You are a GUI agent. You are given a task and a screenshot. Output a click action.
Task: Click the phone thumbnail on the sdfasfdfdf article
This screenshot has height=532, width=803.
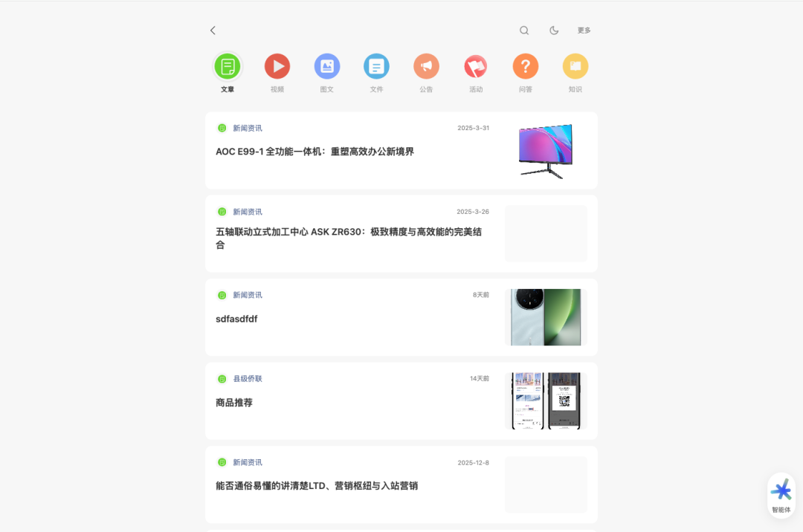click(546, 317)
